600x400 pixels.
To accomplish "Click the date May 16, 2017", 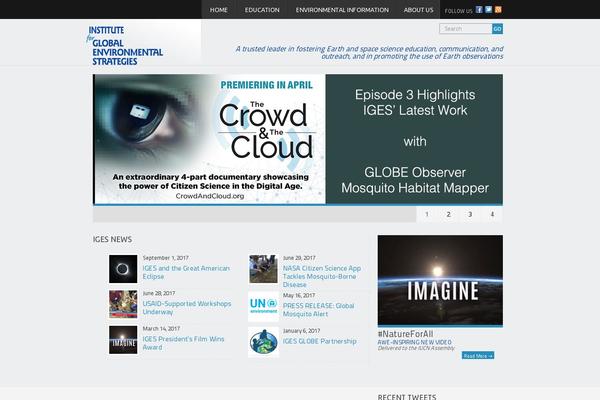I will coord(299,295).
